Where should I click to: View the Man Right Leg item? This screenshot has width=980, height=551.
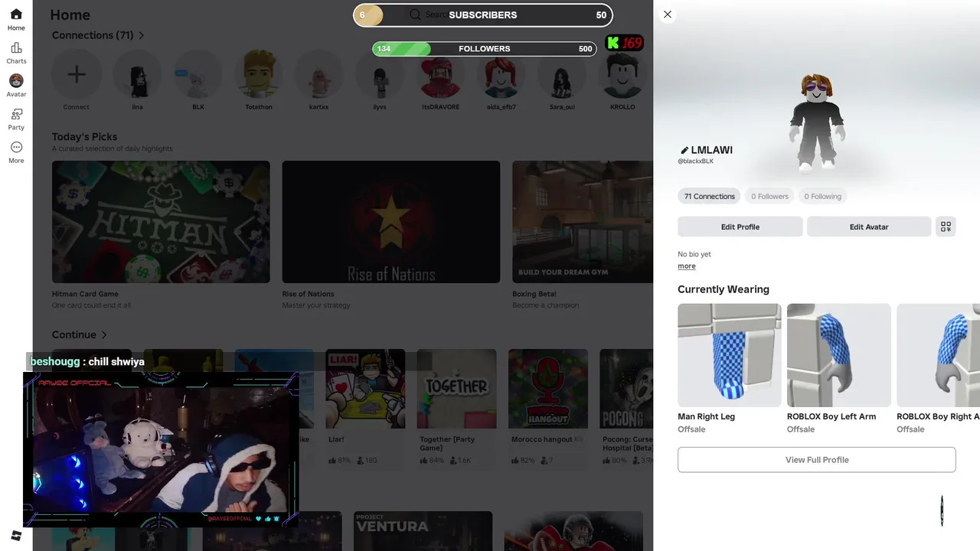(x=729, y=355)
